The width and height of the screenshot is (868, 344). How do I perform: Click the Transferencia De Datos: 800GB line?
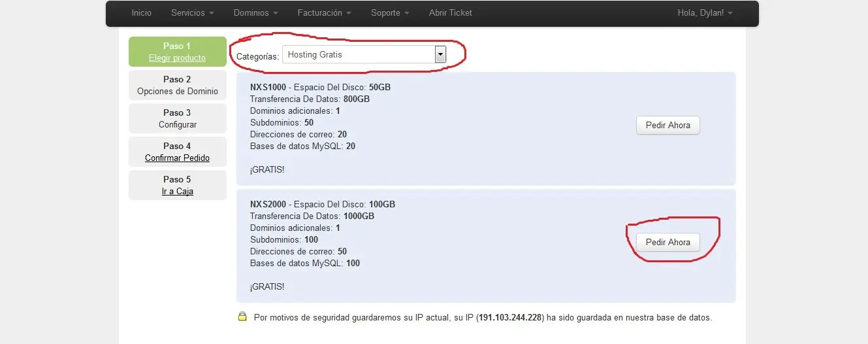310,99
